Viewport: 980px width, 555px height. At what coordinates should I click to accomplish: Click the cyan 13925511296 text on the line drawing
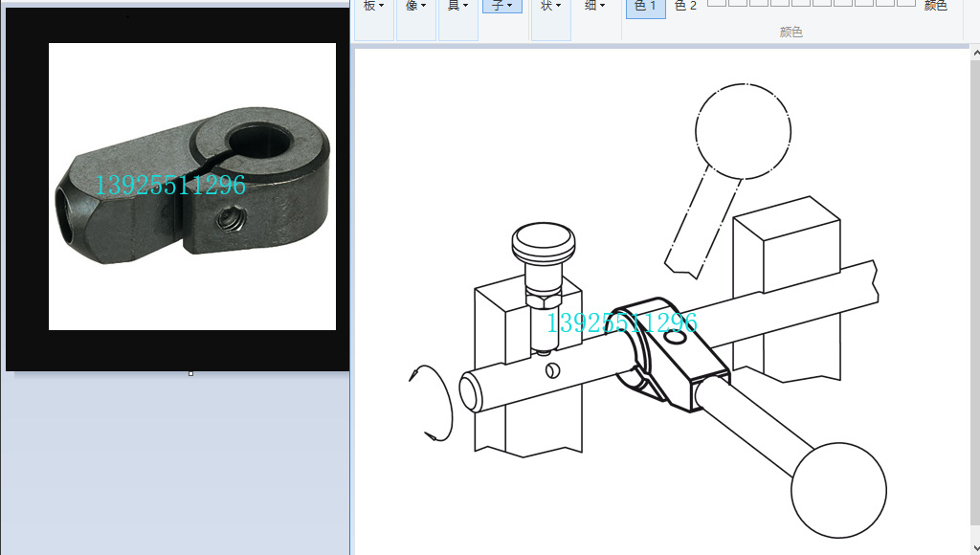(x=621, y=322)
